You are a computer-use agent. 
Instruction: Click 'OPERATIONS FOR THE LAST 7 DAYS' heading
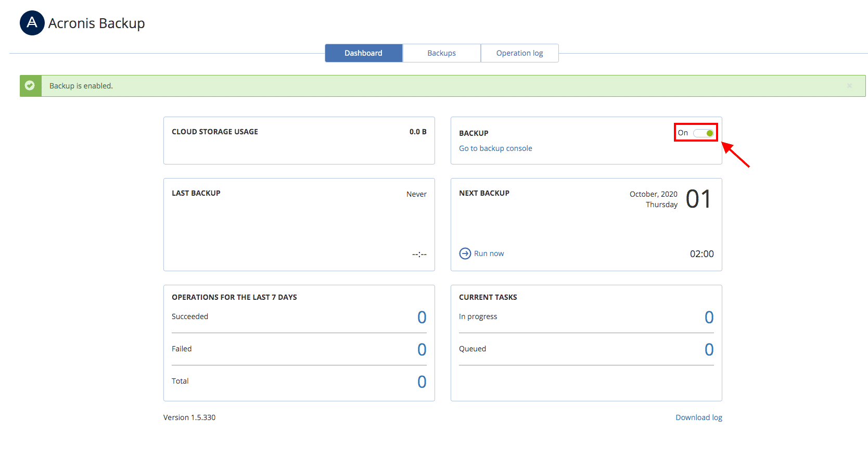click(234, 297)
